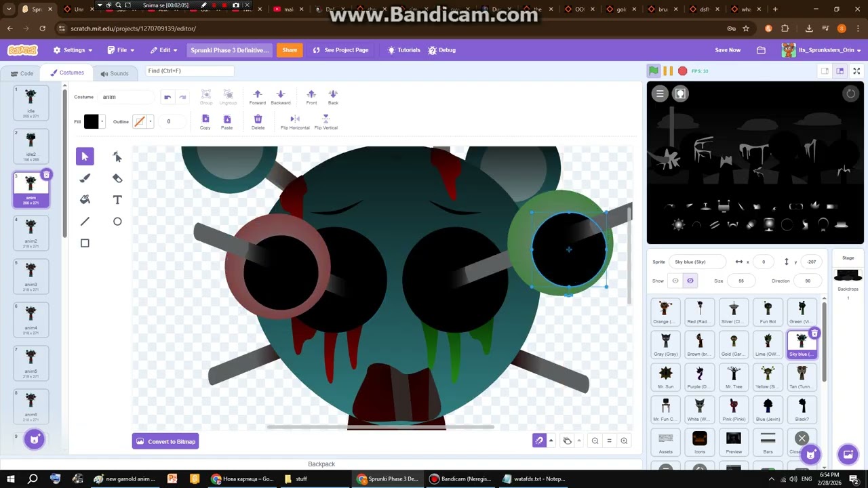Open snapping options arrow next to magnet
The height and width of the screenshot is (488, 868).
[551, 441]
